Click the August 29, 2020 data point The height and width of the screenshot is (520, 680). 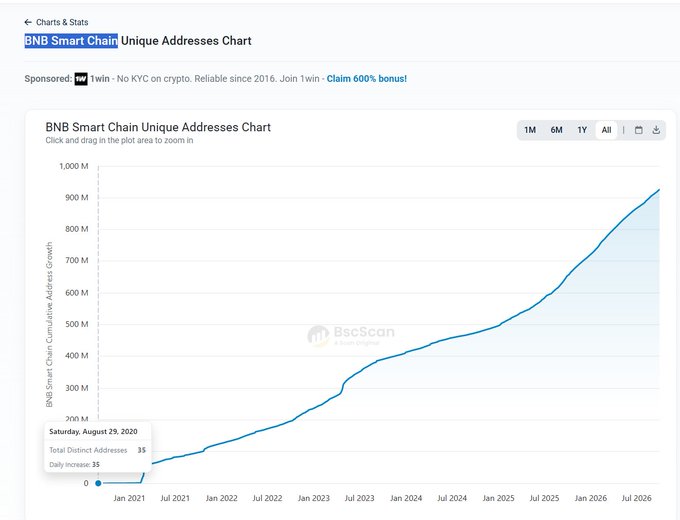(98, 483)
